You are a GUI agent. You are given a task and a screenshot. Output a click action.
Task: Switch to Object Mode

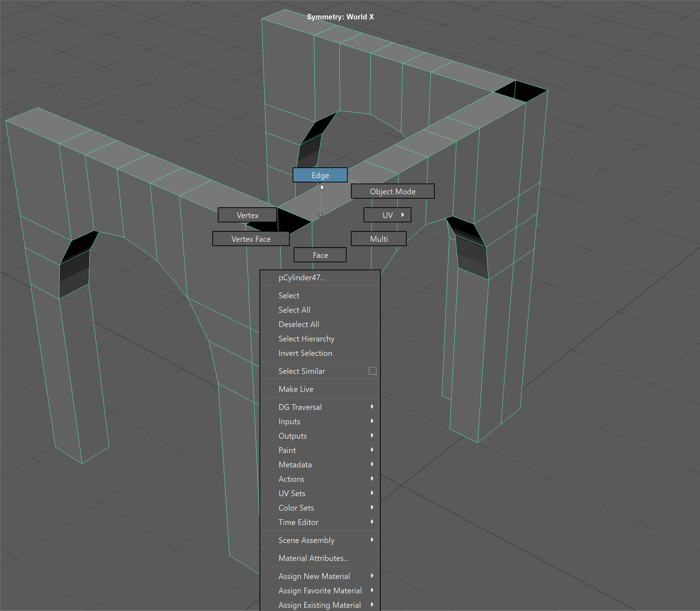tap(392, 191)
